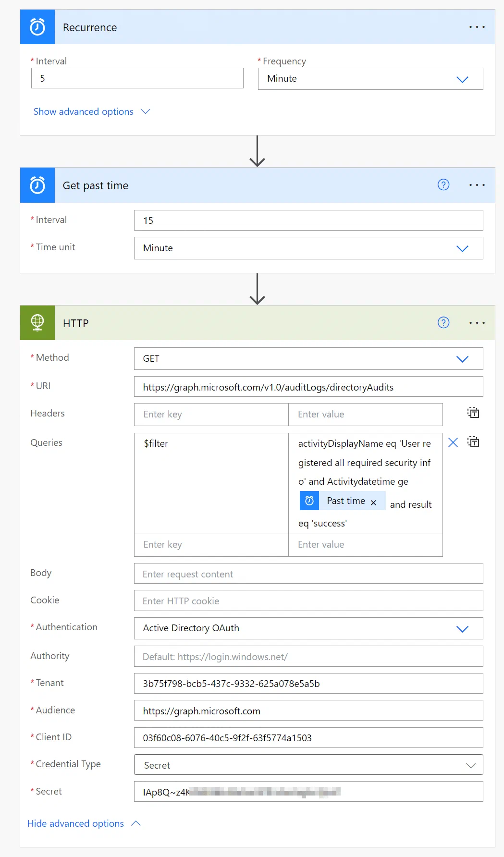This screenshot has width=504, height=857.
Task: Open the Get past time ellipsis menu
Action: coord(477,185)
